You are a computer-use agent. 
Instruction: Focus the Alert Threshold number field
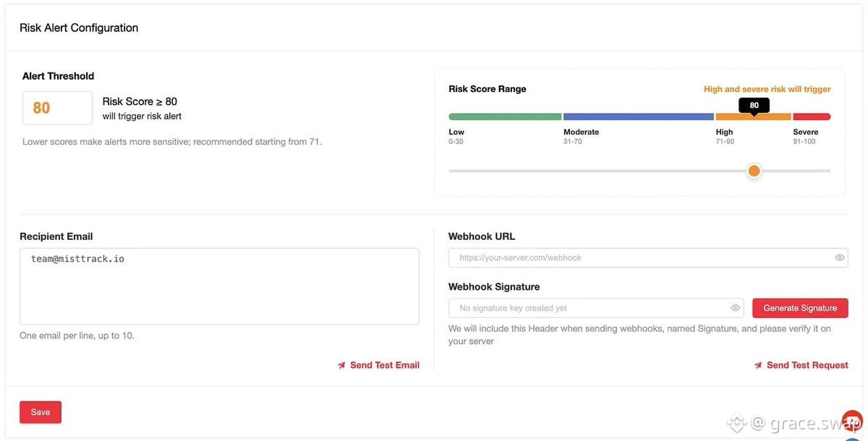tap(57, 108)
